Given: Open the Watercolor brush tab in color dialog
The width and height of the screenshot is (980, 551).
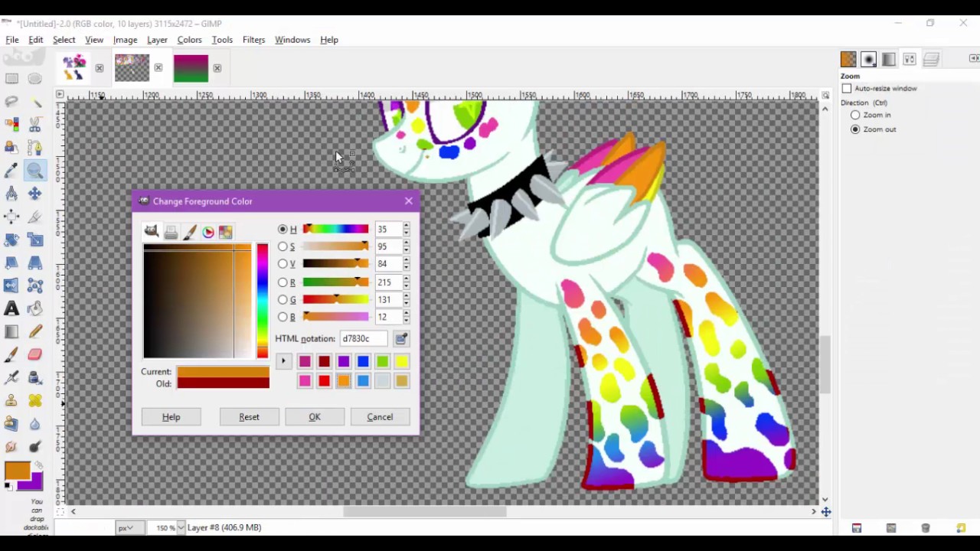Looking at the screenshot, I should (x=189, y=232).
